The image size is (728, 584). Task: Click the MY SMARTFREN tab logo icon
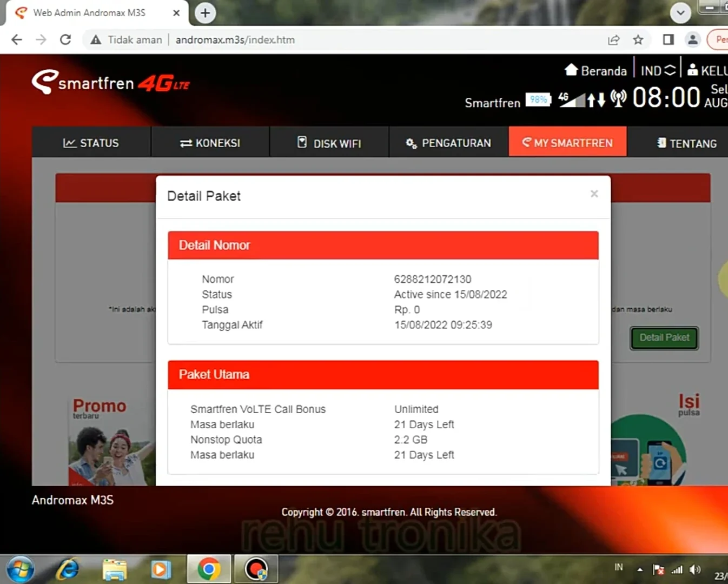(x=526, y=142)
